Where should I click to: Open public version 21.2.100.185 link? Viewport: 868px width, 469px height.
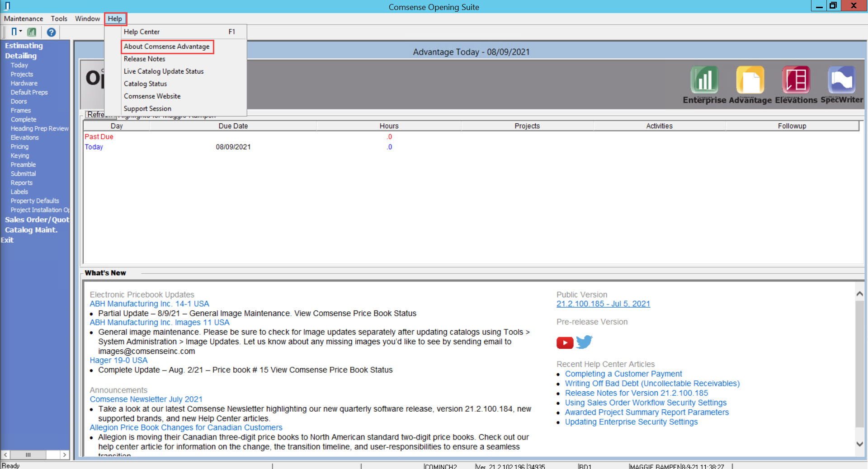603,304
